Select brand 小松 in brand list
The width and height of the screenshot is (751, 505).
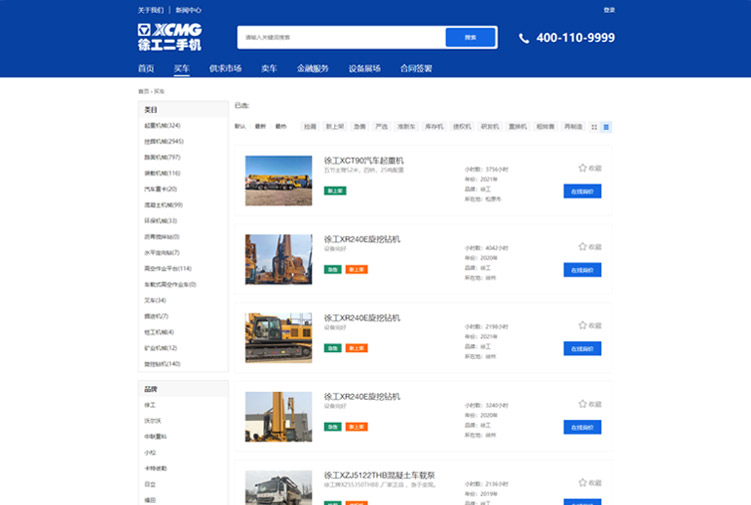click(x=150, y=452)
